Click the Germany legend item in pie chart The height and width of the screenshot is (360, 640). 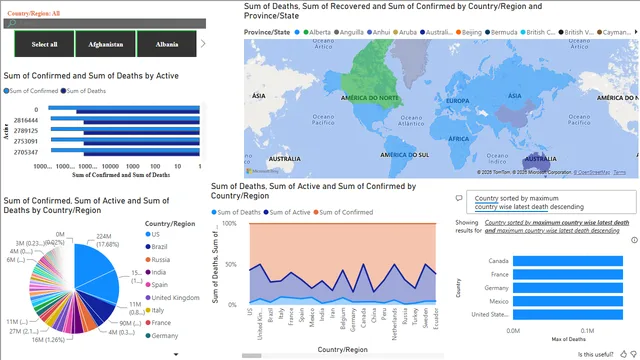point(162,336)
